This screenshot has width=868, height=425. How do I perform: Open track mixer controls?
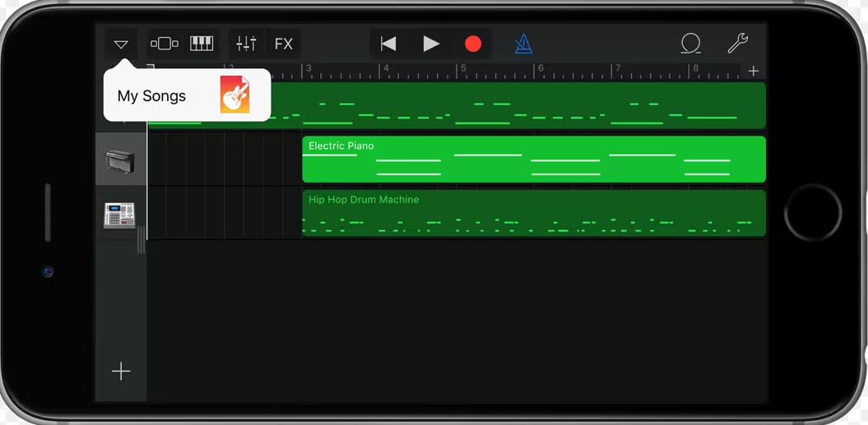click(246, 44)
